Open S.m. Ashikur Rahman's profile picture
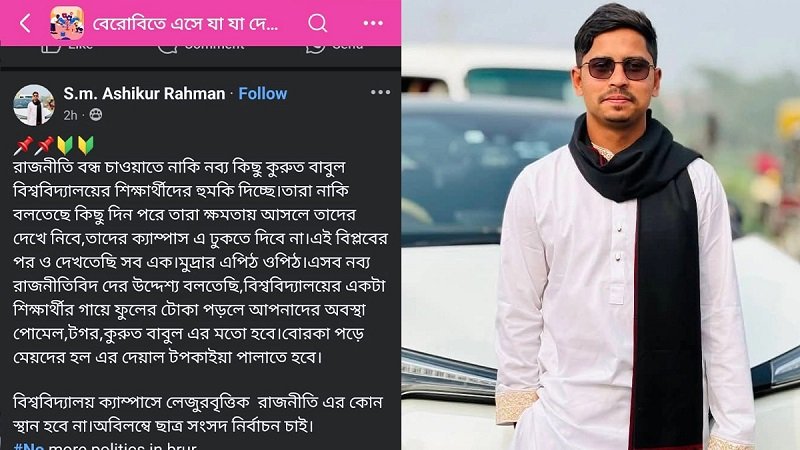This screenshot has height=450, width=800. point(34,105)
